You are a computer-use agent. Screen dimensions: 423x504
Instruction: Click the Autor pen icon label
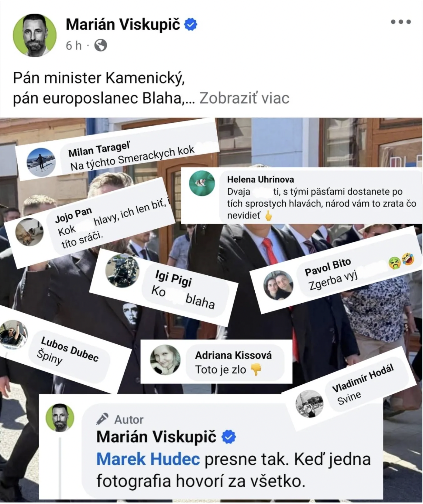pos(120,420)
